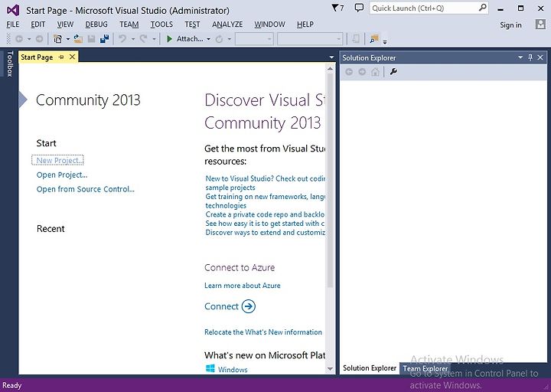This screenshot has height=392, width=551.
Task: Open the TEAM menu
Action: point(129,24)
